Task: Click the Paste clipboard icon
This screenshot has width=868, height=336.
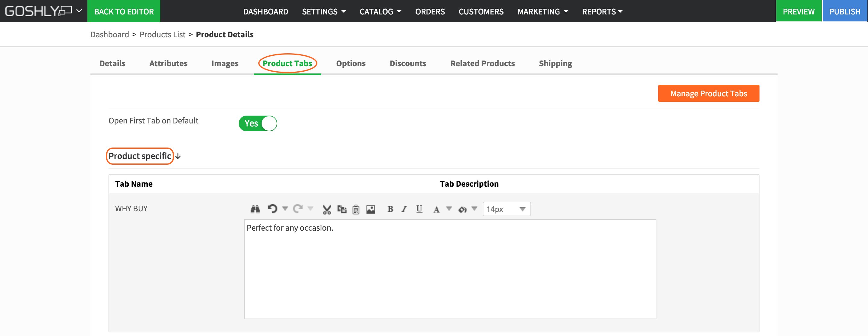Action: click(356, 210)
